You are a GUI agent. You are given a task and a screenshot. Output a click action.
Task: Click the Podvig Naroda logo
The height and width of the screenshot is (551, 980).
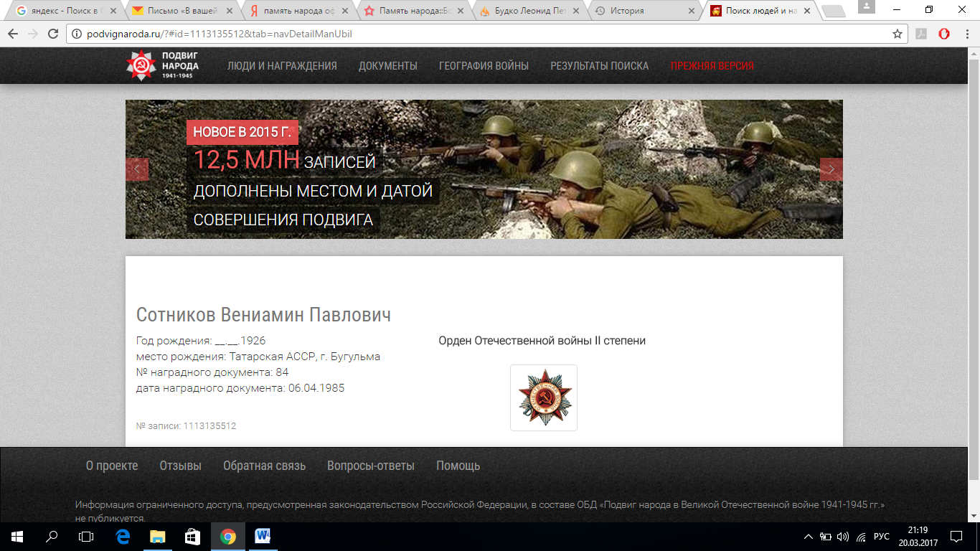[x=163, y=65]
